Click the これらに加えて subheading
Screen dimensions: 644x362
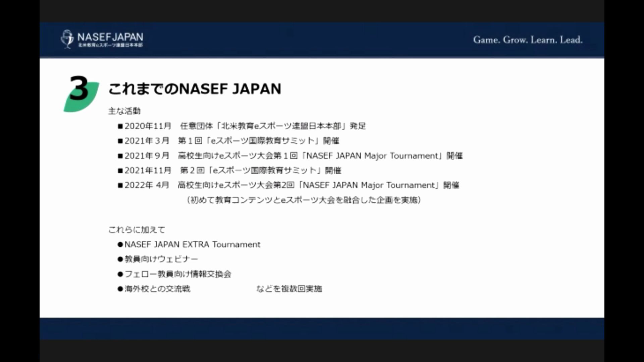tap(137, 230)
